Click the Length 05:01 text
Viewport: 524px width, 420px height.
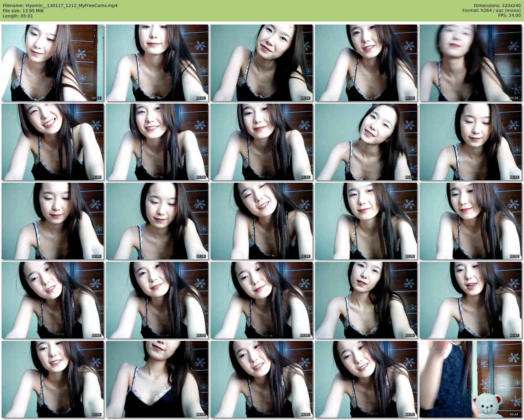(18, 16)
